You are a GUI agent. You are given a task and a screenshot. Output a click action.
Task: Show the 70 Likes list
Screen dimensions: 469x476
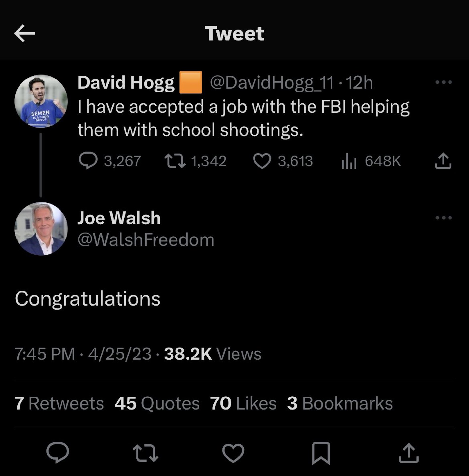coord(243,403)
